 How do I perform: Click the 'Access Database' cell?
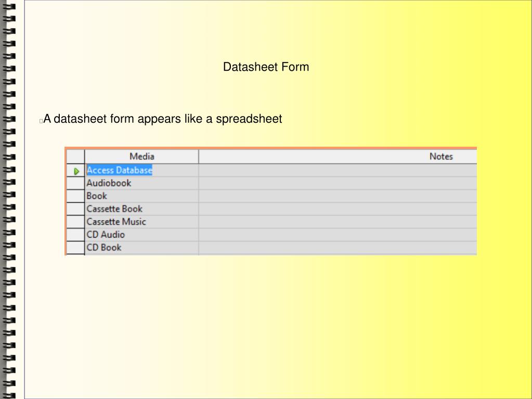(142, 170)
